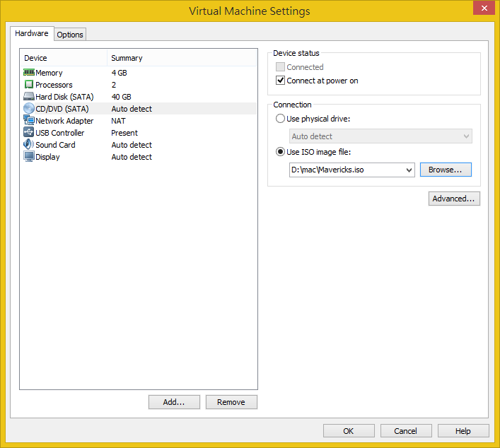Click the Network Adapter icon
The height and width of the screenshot is (448, 500).
[29, 120]
